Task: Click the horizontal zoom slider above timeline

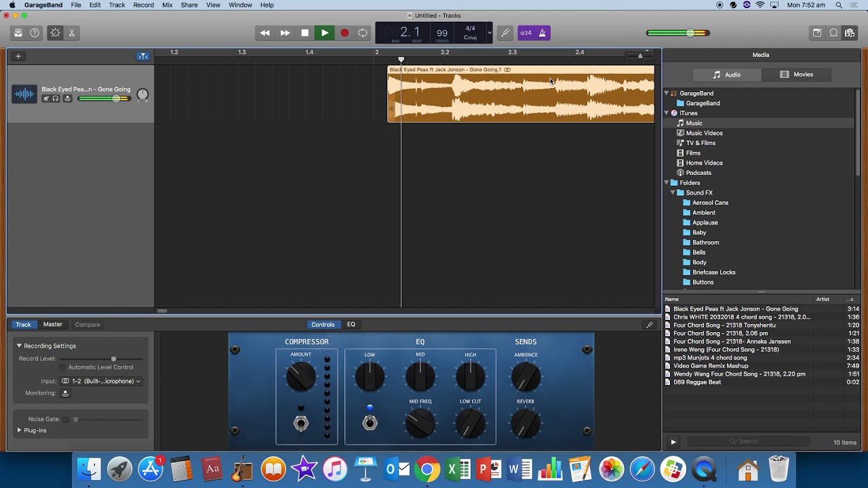Action: (640, 56)
